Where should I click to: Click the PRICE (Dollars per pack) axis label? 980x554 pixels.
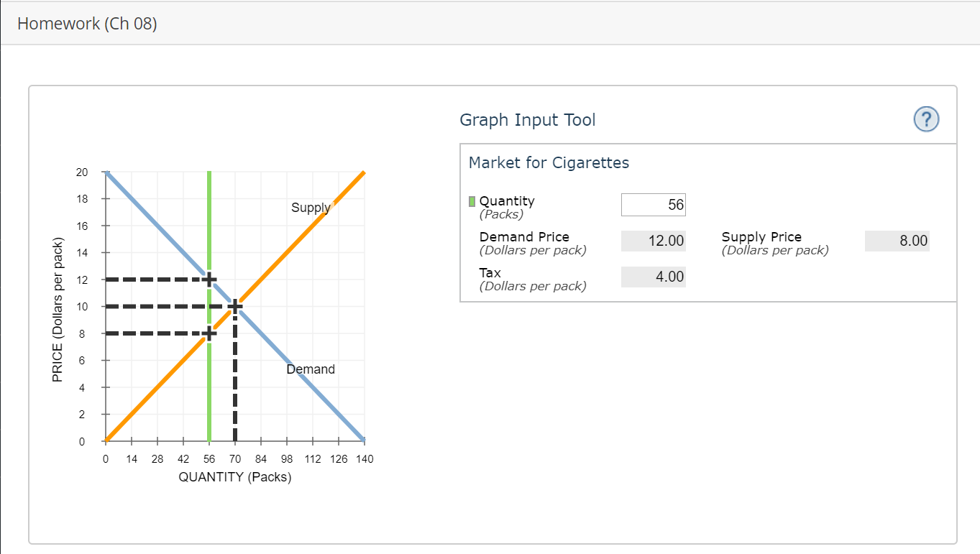click(x=58, y=310)
